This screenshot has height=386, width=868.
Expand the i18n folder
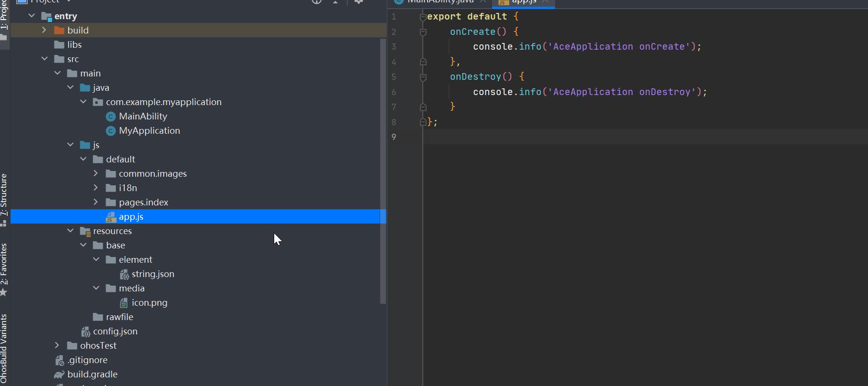pos(96,188)
